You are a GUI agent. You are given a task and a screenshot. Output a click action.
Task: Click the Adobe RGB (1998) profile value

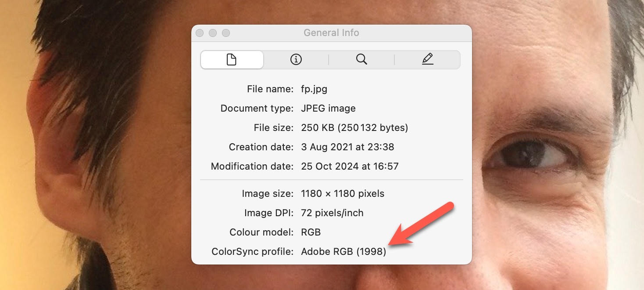coord(343,252)
